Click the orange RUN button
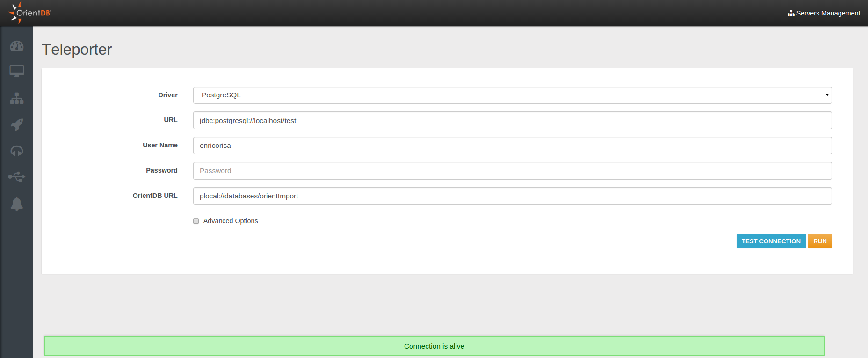Screen dimensions: 868x358 click(820, 241)
